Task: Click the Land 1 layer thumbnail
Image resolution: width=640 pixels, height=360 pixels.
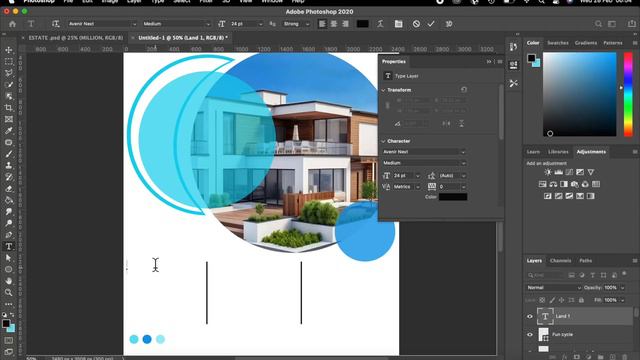Action: pos(545,316)
